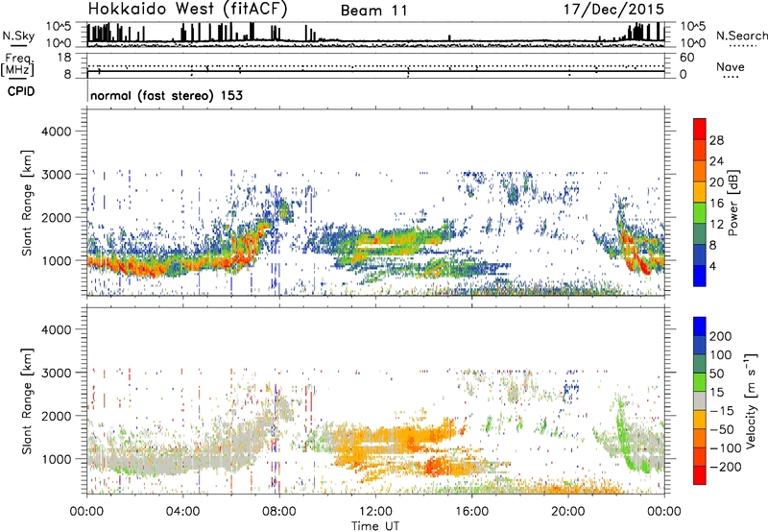
Task: Click the '-100' label on Velocity colorbar
Action: tap(726, 448)
